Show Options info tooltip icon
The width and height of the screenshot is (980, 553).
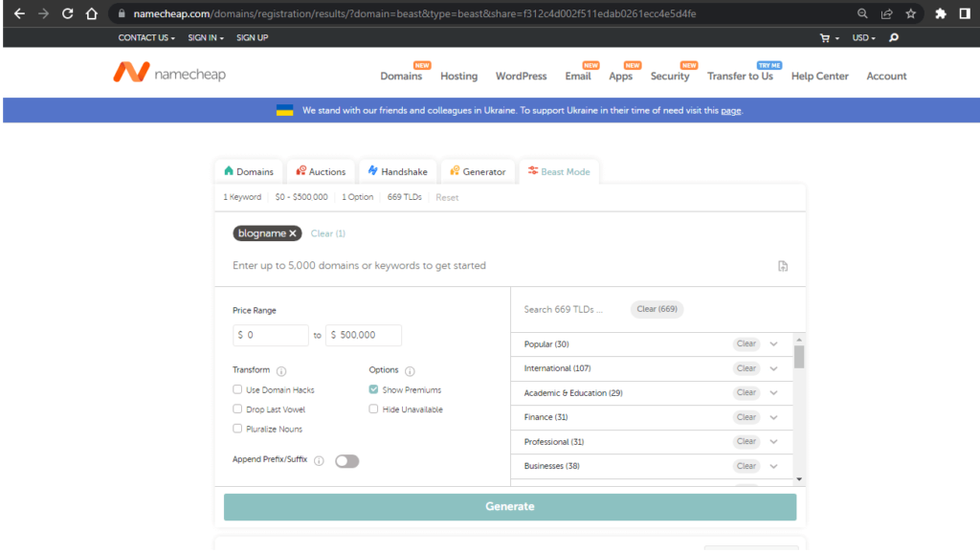tap(410, 371)
